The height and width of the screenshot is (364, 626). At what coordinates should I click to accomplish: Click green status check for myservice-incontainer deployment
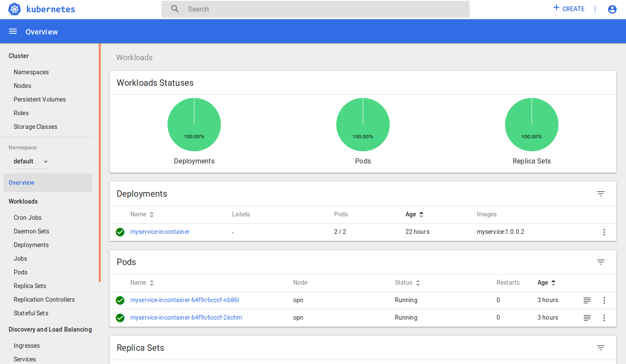120,232
